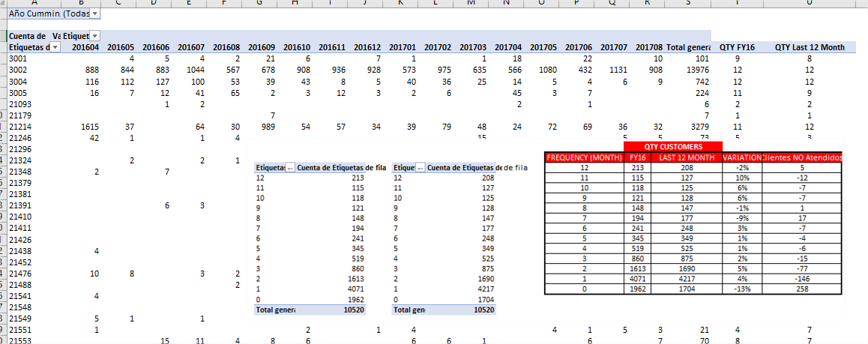Select the 13976 total cell for 3002
Viewport: 868px width, 344px height.
tap(699, 70)
